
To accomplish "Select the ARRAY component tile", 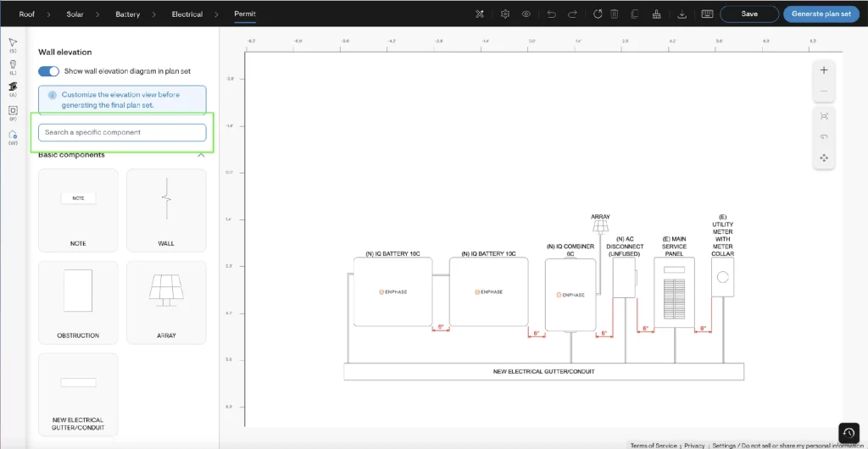I will coord(166,302).
